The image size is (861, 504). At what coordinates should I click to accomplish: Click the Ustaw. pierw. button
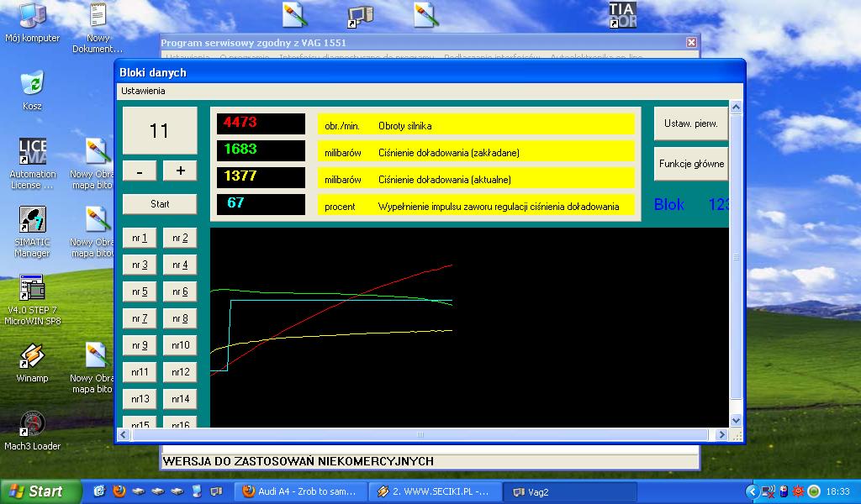pyautogui.click(x=691, y=124)
